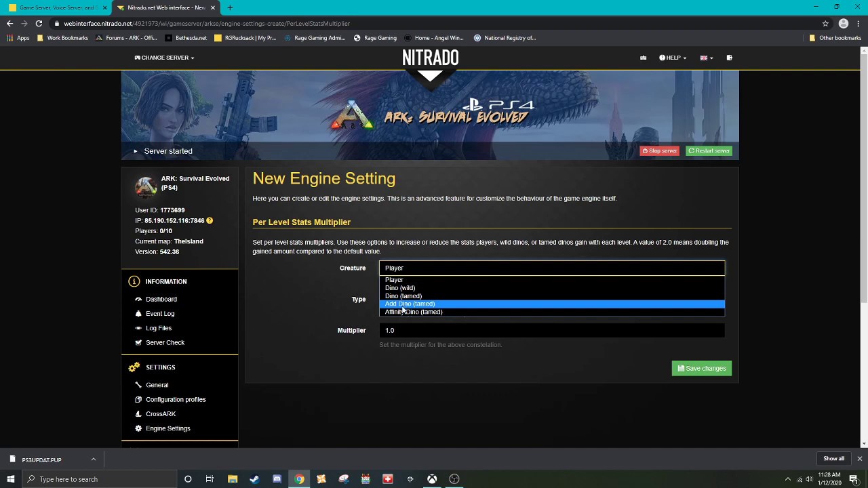
Task: Choose Add Dino (tamed) highlighted option
Action: [x=552, y=304]
